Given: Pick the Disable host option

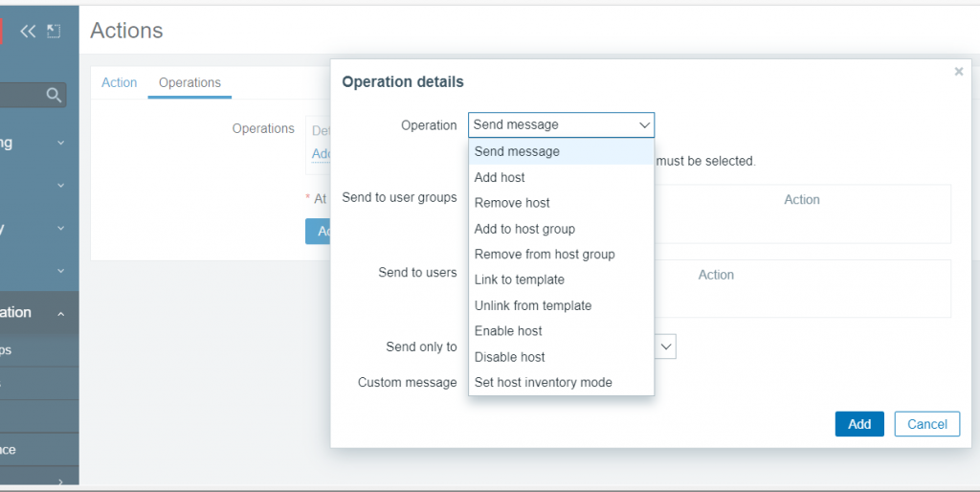Looking at the screenshot, I should coord(510,356).
